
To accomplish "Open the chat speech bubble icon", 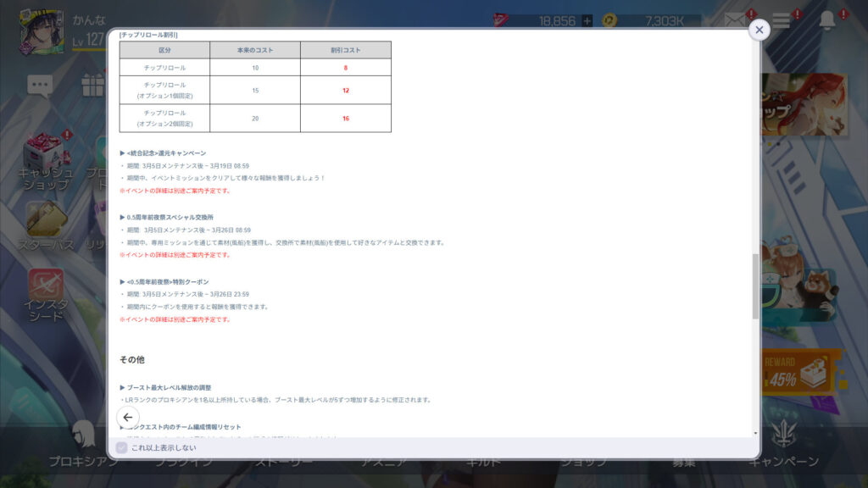I will 40,85.
